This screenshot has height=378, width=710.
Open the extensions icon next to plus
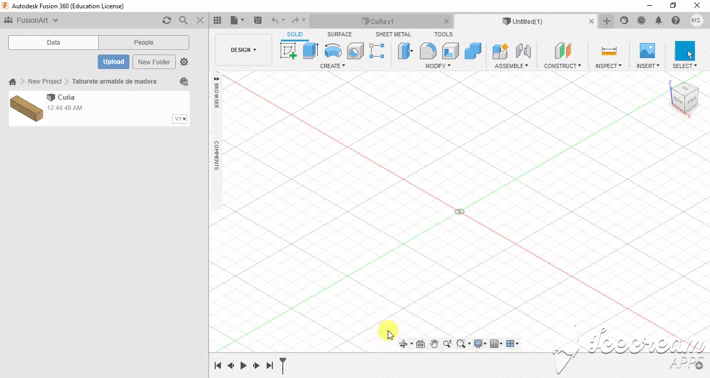pos(624,20)
